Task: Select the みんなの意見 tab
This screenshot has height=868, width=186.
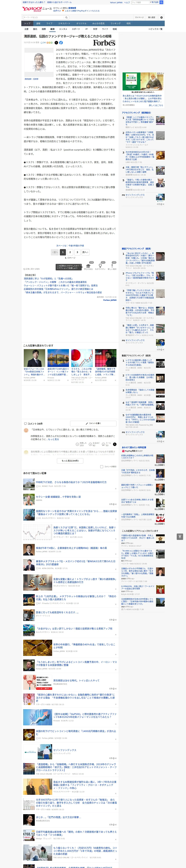Action: coord(98,24)
